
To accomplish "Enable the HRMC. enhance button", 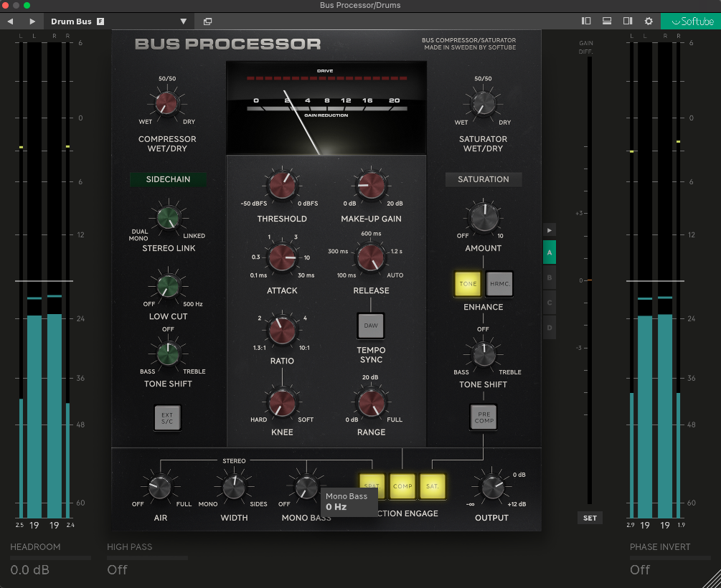I will pos(499,284).
